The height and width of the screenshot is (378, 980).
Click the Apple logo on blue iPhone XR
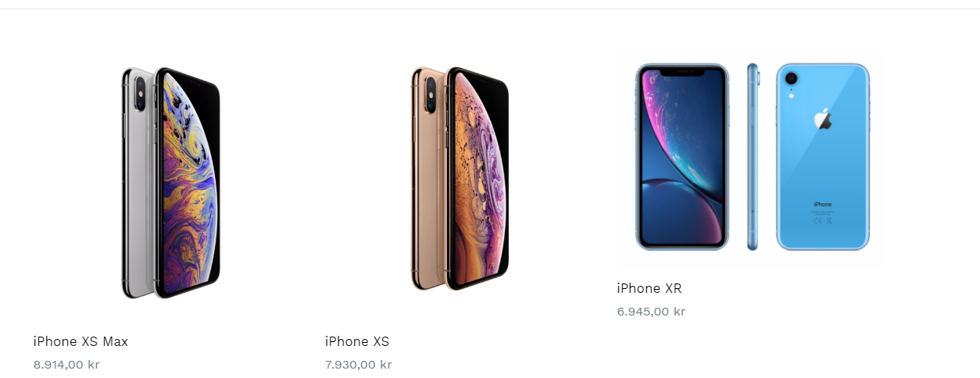[822, 119]
